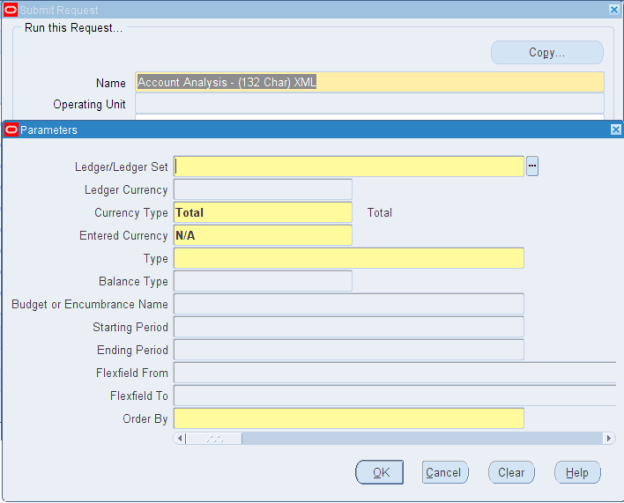
Task: Click the Order By field
Action: [348, 419]
